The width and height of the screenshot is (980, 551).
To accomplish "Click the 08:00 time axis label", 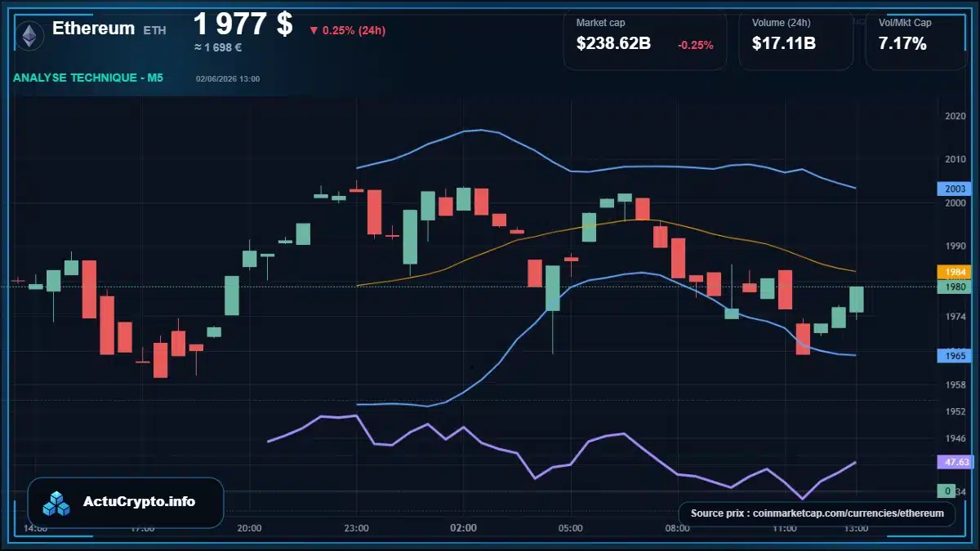I will (x=677, y=528).
